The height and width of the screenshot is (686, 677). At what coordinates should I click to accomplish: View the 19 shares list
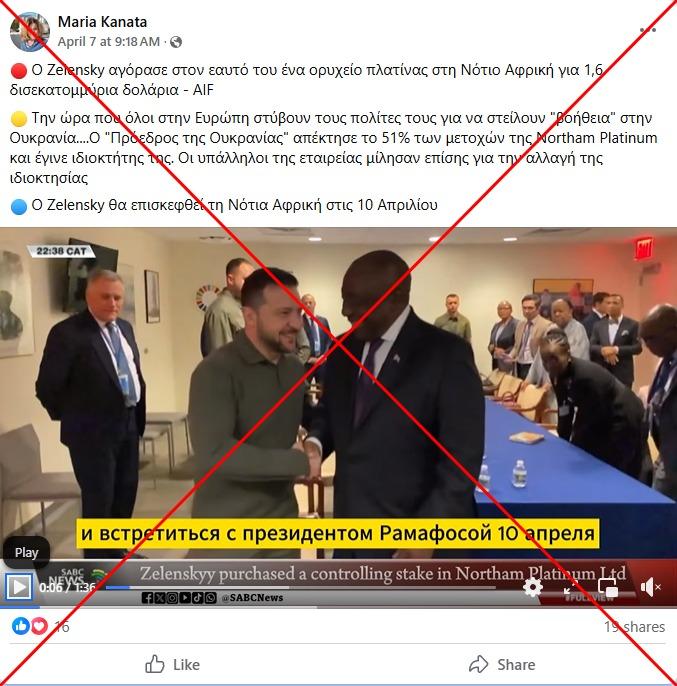click(635, 627)
